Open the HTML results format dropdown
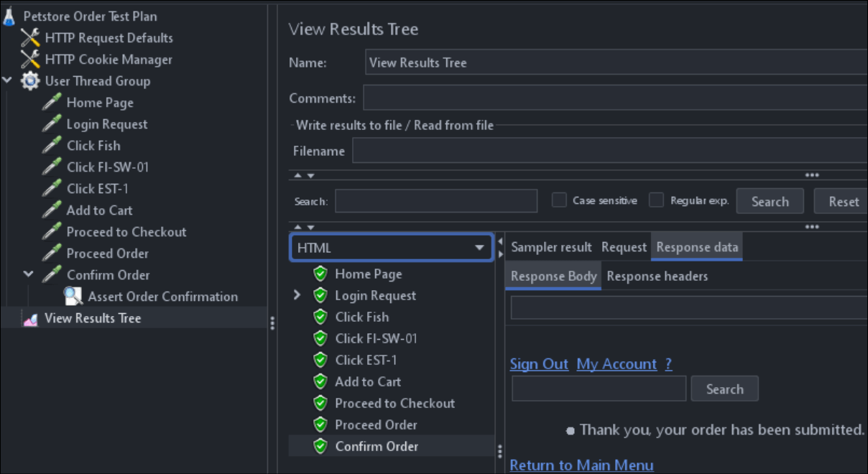Viewport: 868px width, 474px height. click(x=479, y=247)
